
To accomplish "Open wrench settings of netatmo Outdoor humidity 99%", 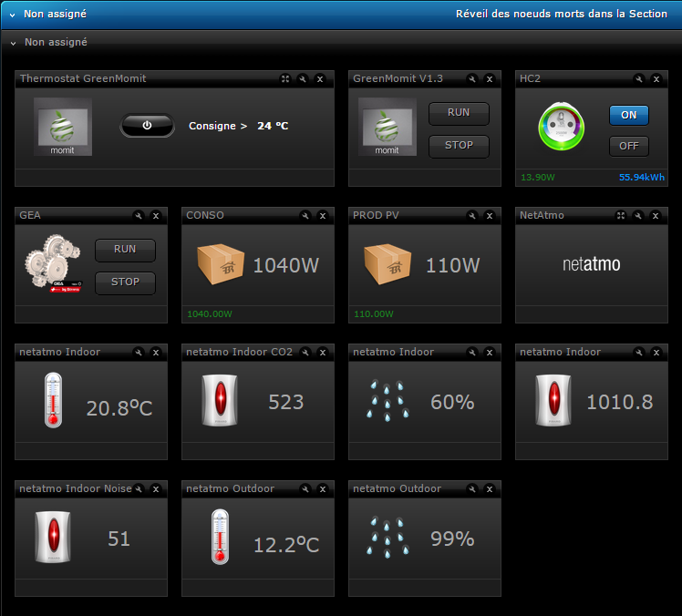I will [472, 489].
